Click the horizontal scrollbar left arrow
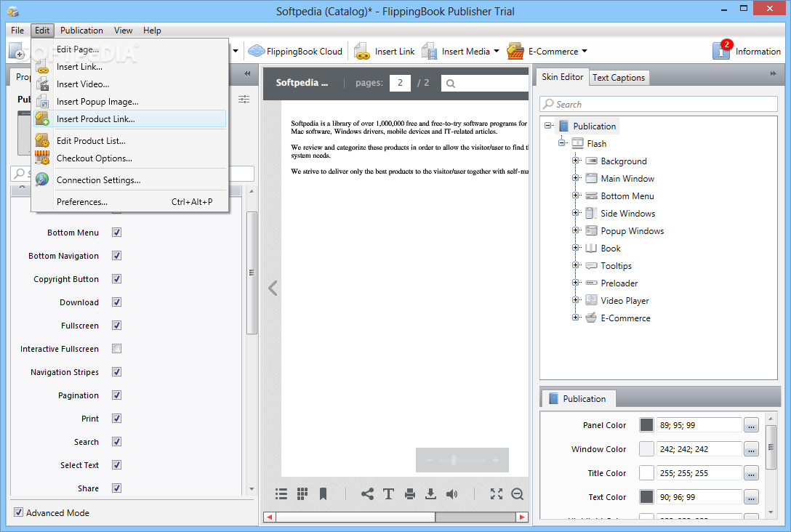 tap(270, 517)
